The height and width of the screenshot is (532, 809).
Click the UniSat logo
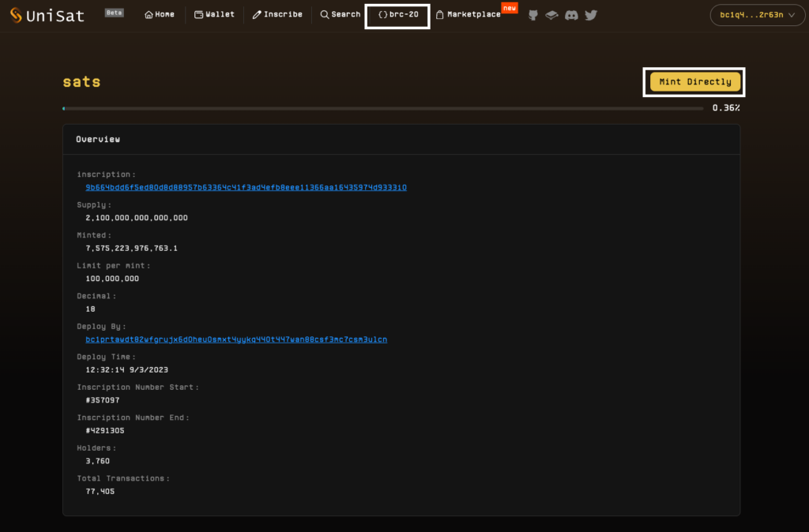click(x=47, y=15)
